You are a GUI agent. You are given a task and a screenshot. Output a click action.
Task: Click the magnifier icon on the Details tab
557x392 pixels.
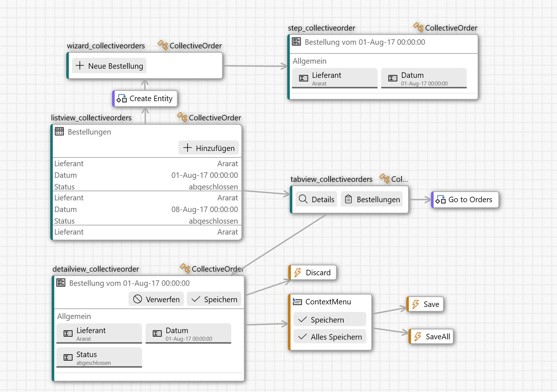(x=303, y=199)
